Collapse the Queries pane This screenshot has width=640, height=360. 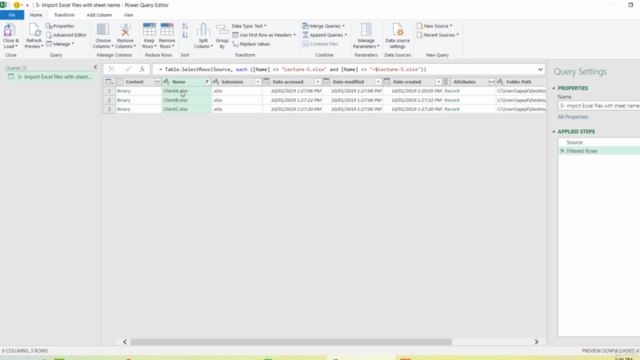coord(96,67)
